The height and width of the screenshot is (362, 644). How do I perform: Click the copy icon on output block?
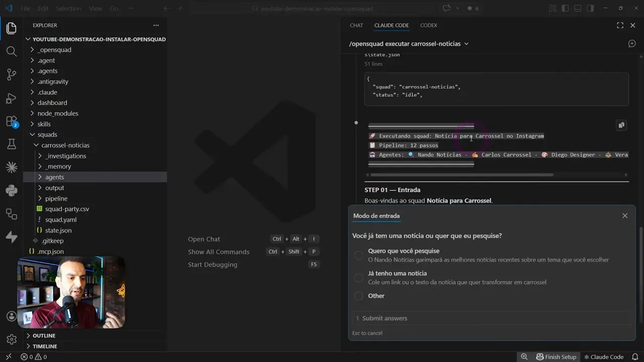click(x=621, y=125)
